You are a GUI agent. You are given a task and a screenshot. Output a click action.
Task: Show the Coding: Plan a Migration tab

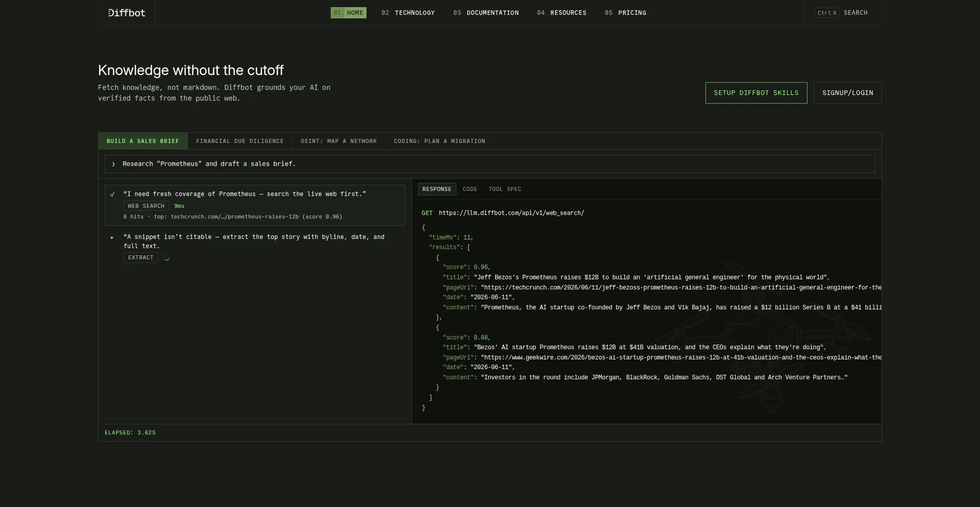tap(439, 141)
